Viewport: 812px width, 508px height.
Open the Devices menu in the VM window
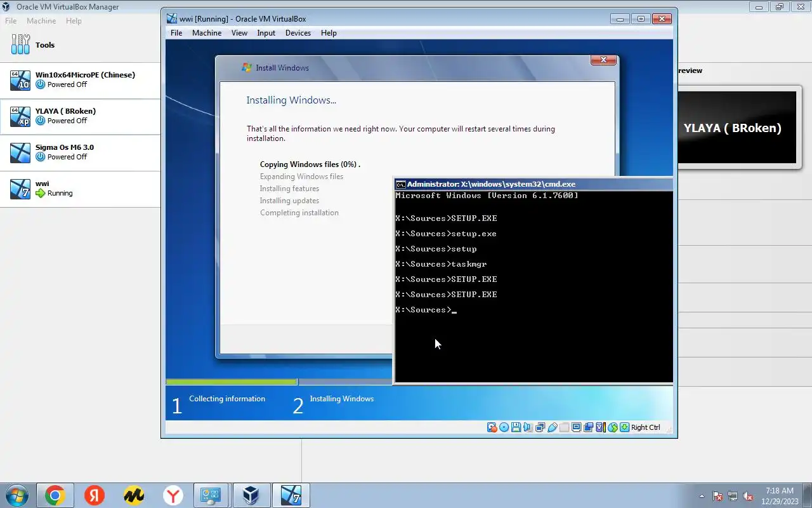tap(298, 33)
